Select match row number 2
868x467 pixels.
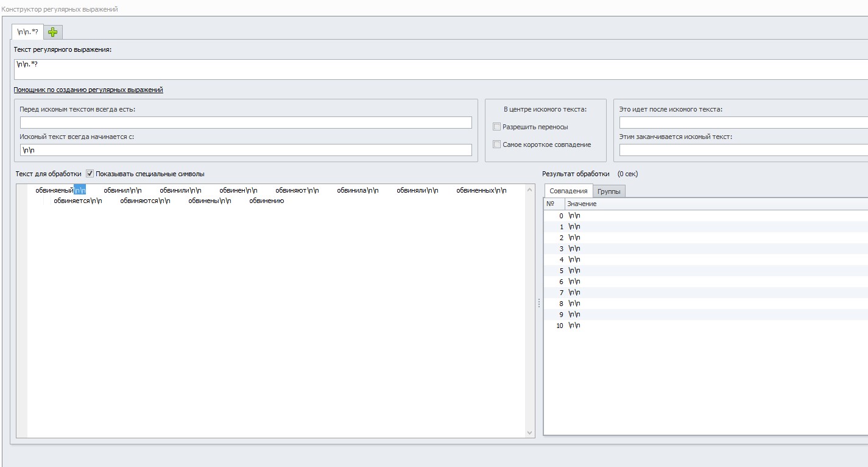click(x=706, y=238)
